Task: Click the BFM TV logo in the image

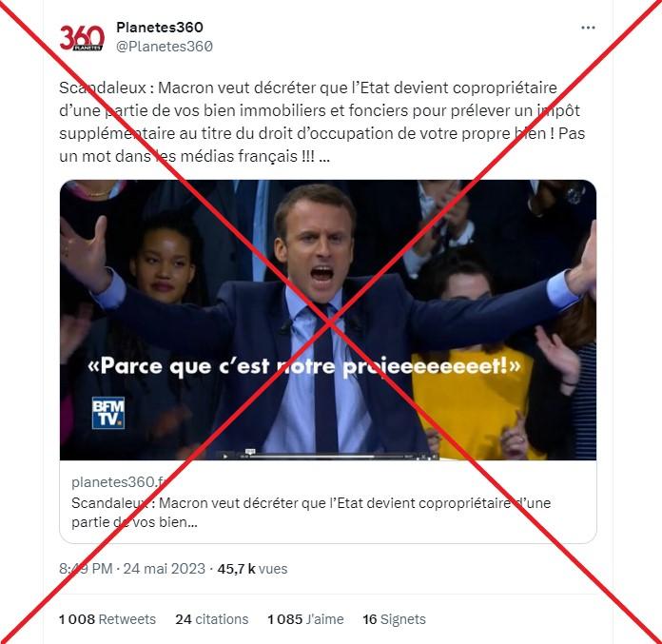Action: coord(108,413)
